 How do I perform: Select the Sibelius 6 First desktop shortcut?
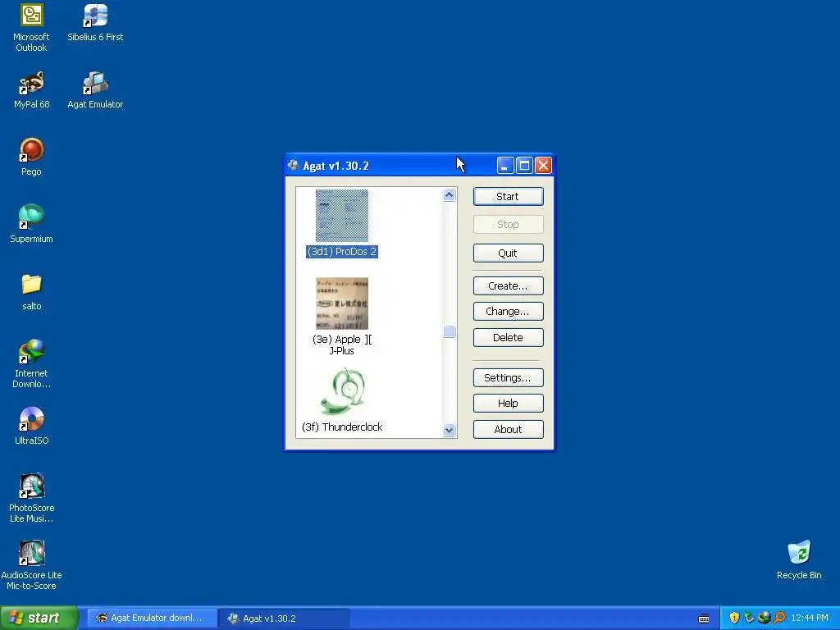95,22
